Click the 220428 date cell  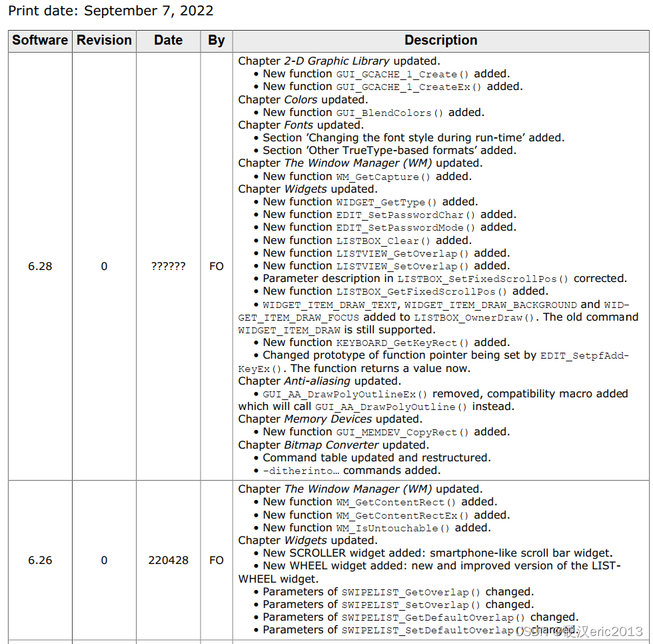[x=168, y=560]
